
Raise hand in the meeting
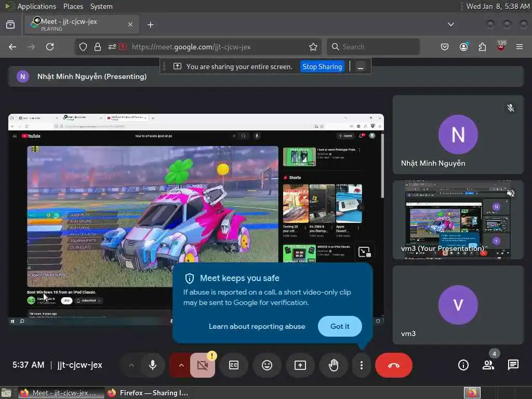point(334,365)
